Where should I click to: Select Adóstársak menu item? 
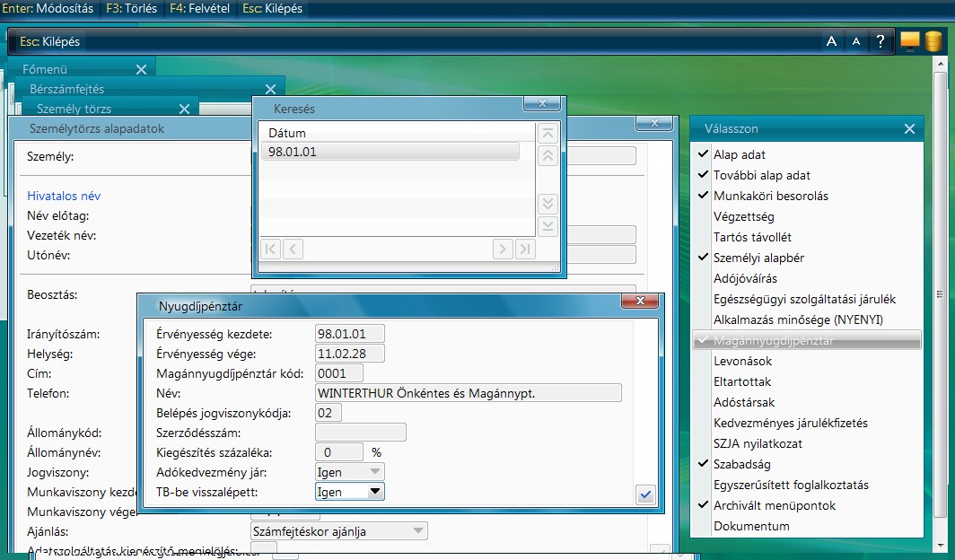[x=806, y=402]
